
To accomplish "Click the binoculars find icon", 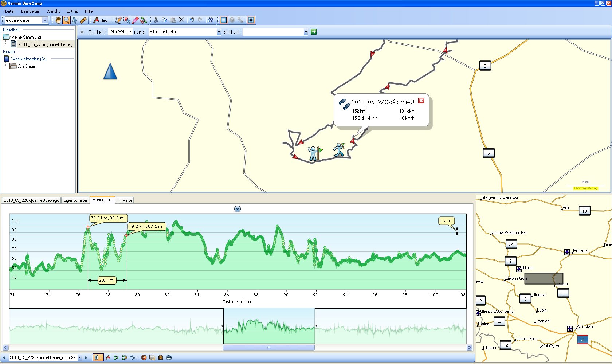I will click(211, 20).
